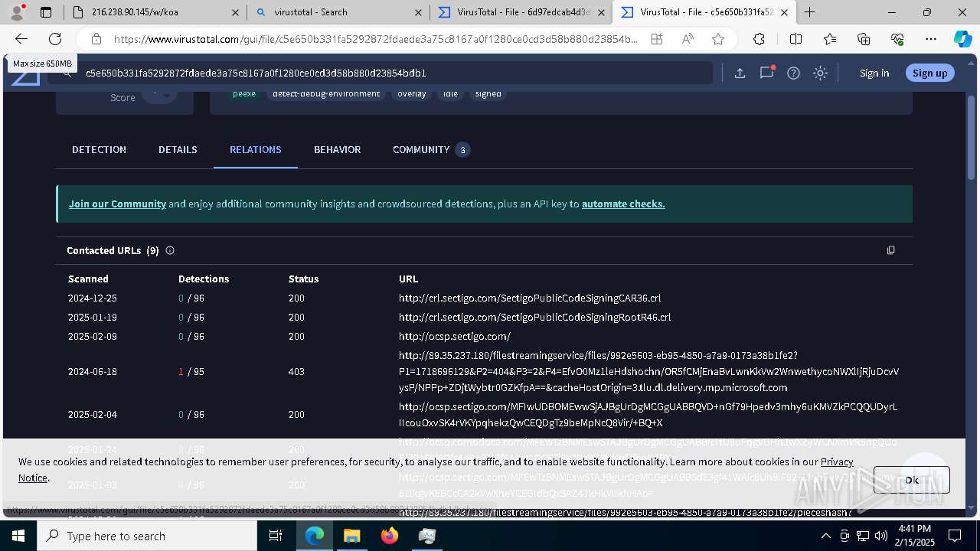Open a new browser tab
Screen dimensions: 980x551
coord(809,12)
